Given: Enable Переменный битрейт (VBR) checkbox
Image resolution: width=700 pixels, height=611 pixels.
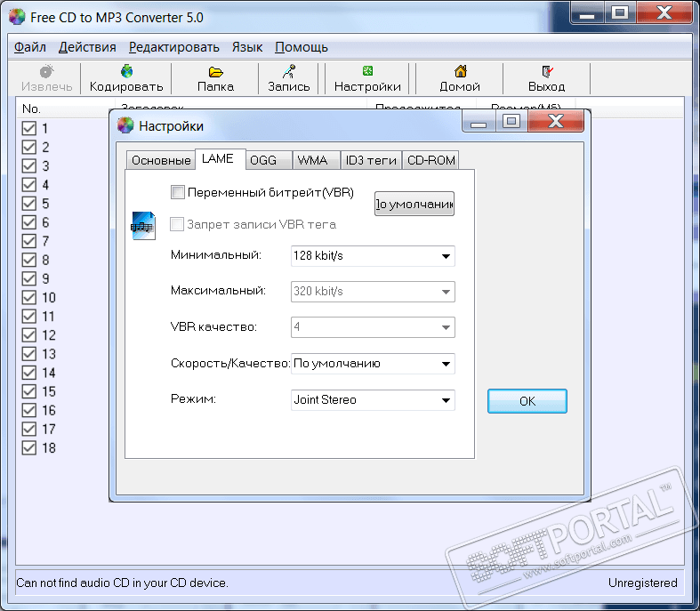Looking at the screenshot, I should 177,192.
